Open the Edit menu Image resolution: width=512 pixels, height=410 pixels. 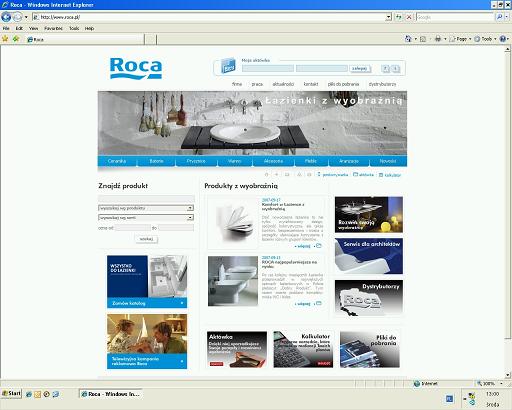pos(19,28)
